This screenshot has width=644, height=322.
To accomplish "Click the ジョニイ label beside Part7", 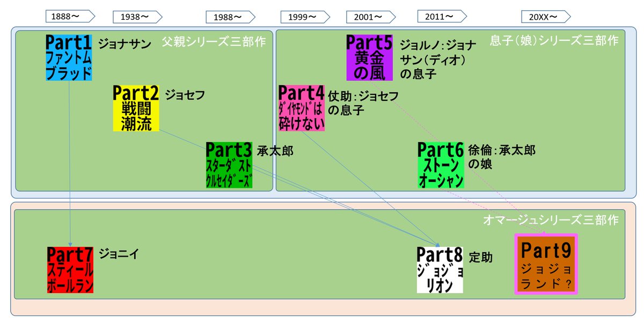I will pos(119,254).
